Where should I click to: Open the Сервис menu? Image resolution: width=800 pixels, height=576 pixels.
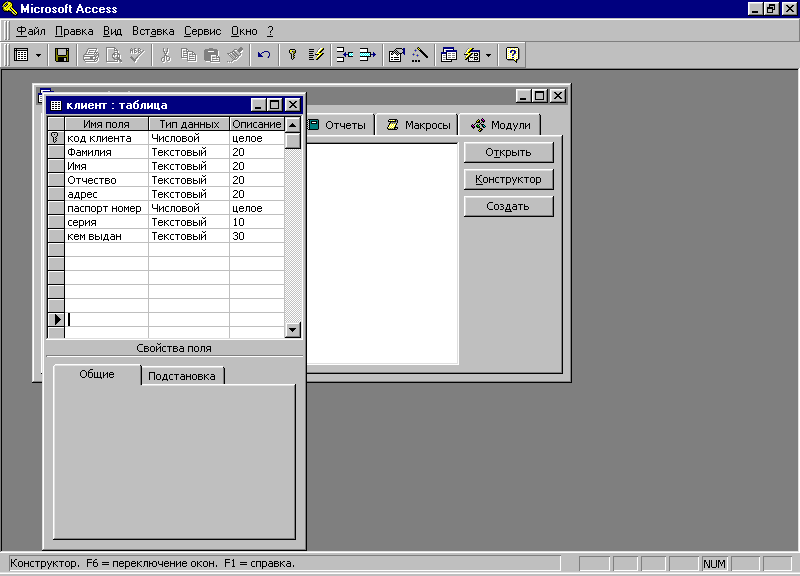click(203, 31)
